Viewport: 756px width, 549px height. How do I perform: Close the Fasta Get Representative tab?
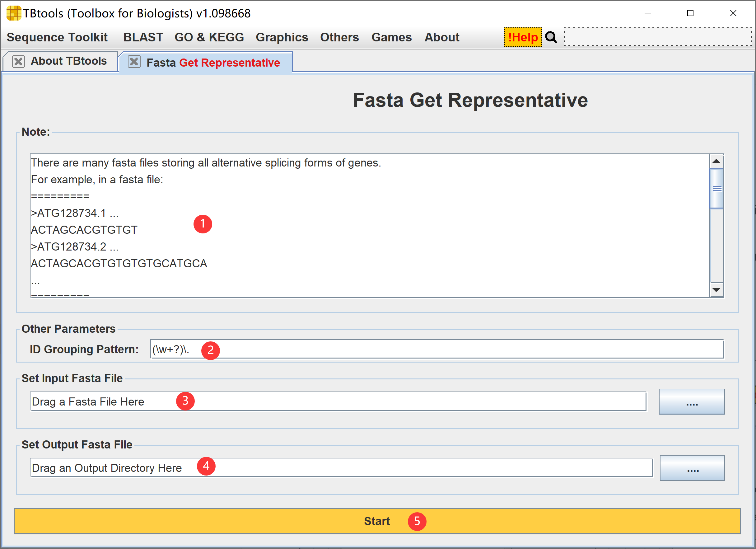(134, 62)
